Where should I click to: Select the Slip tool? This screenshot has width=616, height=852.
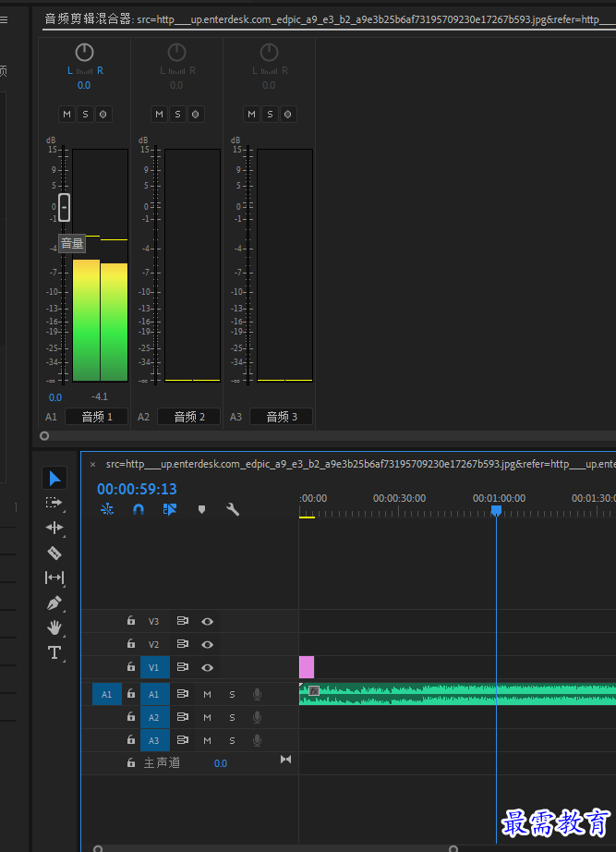click(x=54, y=577)
